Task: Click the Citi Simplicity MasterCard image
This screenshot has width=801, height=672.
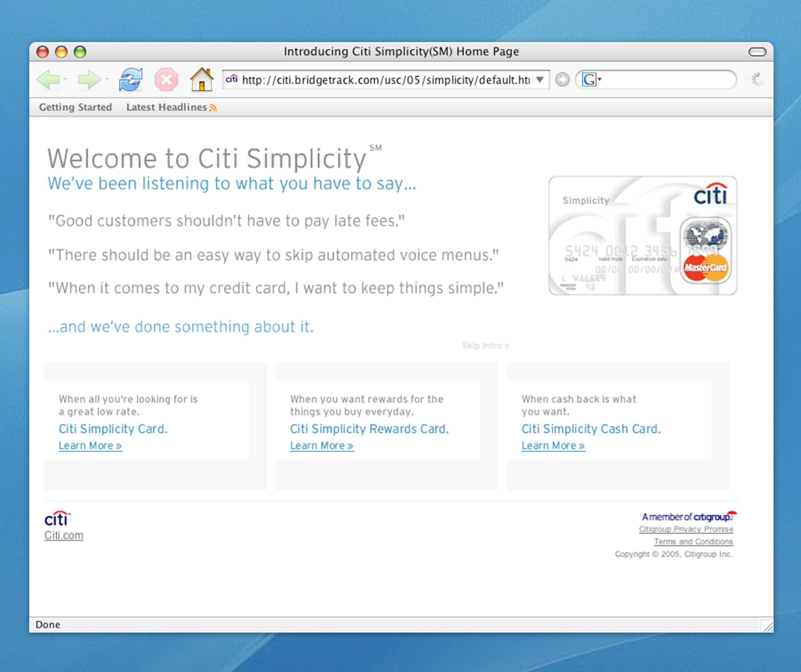Action: pyautogui.click(x=643, y=236)
